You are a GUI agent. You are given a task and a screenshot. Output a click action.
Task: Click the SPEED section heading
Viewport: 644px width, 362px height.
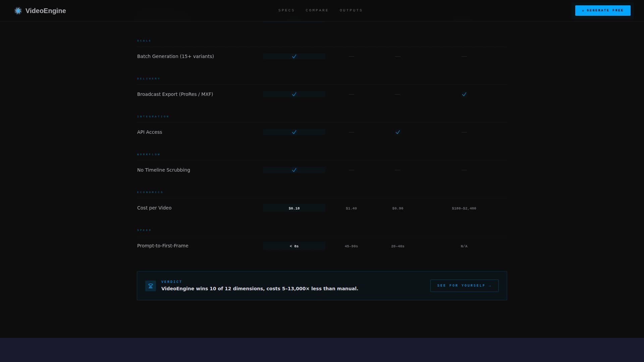[144, 230]
